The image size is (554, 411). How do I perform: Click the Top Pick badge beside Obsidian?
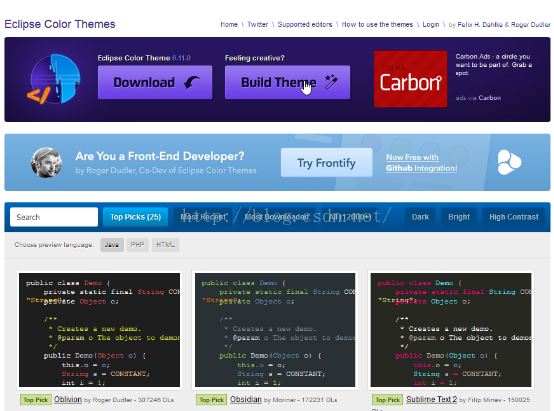click(212, 400)
